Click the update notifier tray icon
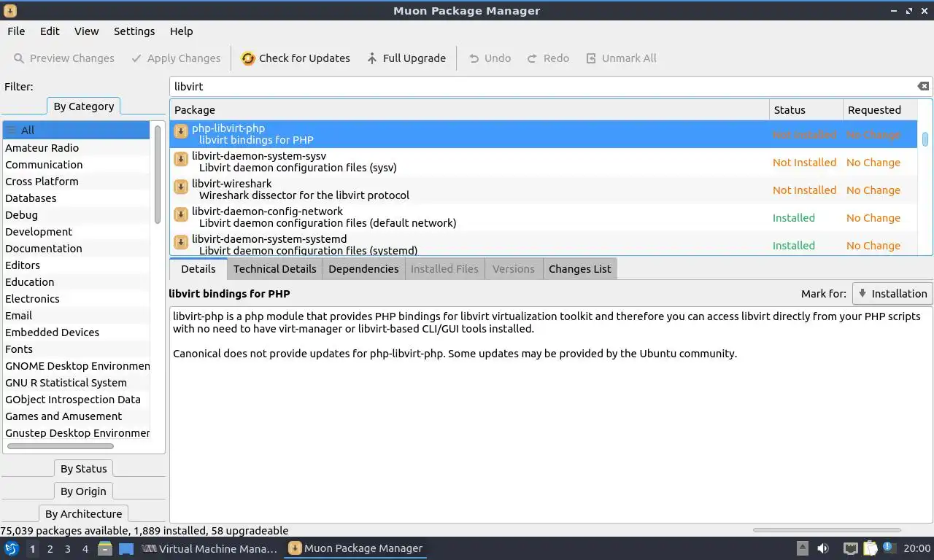Screen dimensions: 934x560 (889, 548)
